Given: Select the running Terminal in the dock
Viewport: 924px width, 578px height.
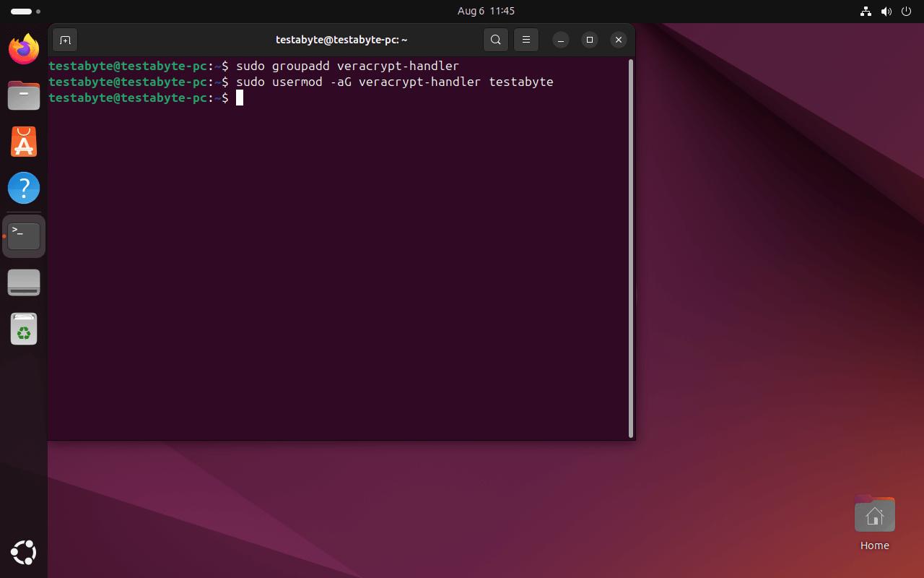Looking at the screenshot, I should (23, 236).
